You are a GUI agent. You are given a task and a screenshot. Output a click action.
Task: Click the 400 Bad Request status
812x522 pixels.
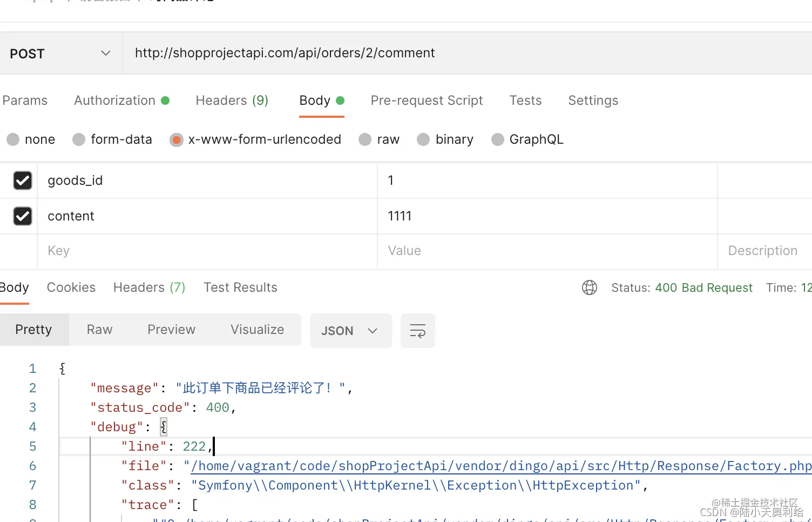(703, 287)
